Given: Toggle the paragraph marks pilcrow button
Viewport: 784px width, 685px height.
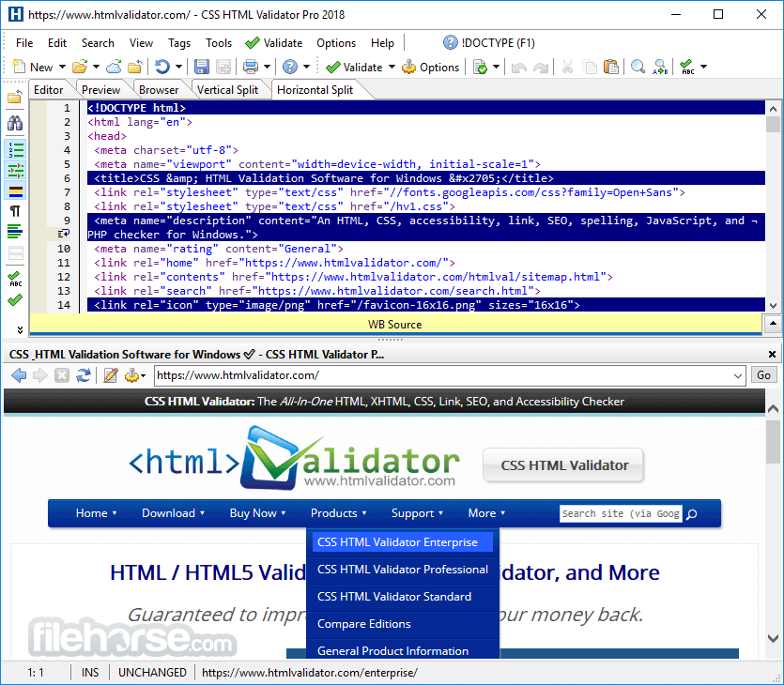Looking at the screenshot, I should coord(16,211).
